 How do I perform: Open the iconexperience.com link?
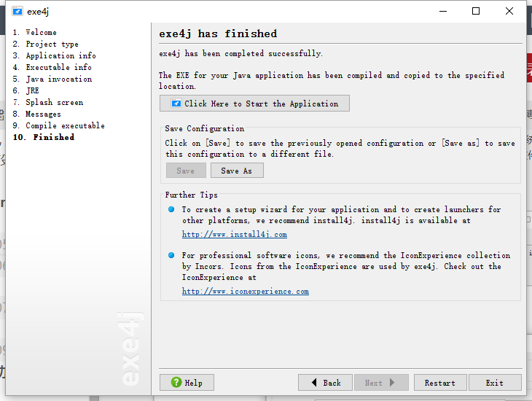pyautogui.click(x=246, y=292)
